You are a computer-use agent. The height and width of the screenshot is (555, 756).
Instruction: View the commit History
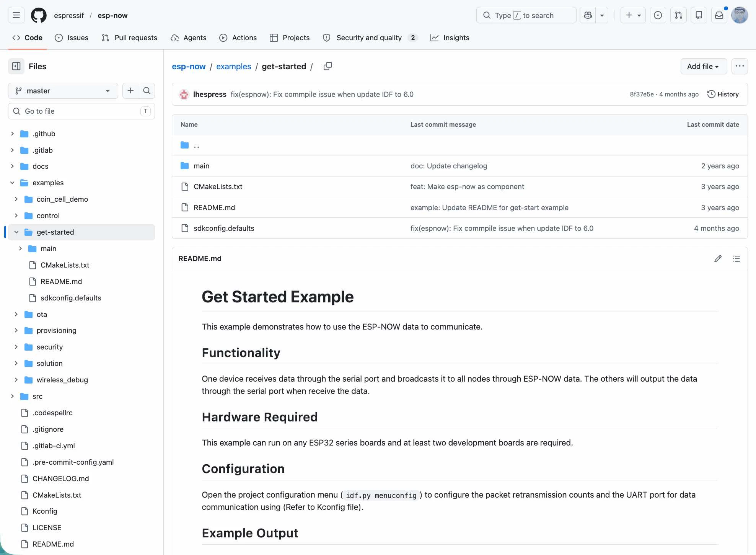pos(723,94)
